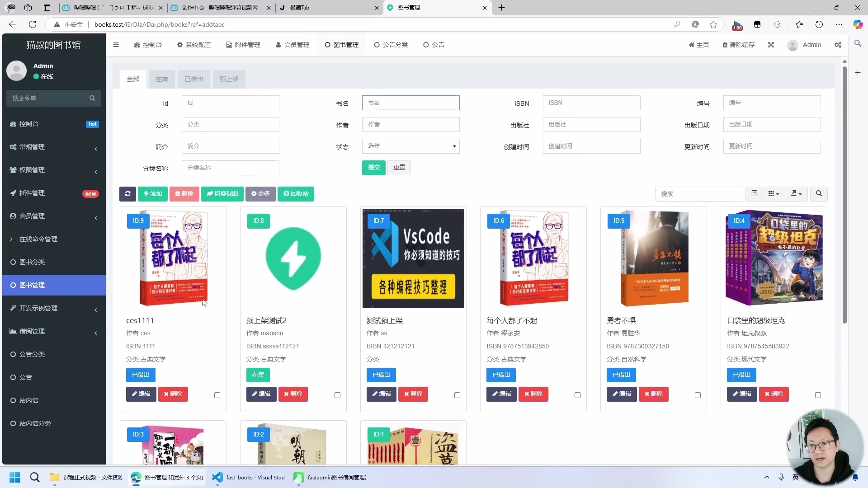The height and width of the screenshot is (488, 868).
Task: Open 系统配置 top navigation tab
Action: 194,45
